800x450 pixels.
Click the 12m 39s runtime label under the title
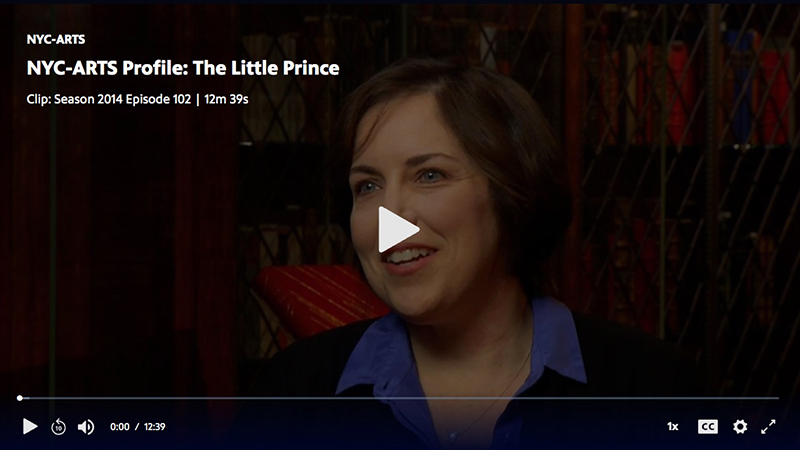coord(226,99)
